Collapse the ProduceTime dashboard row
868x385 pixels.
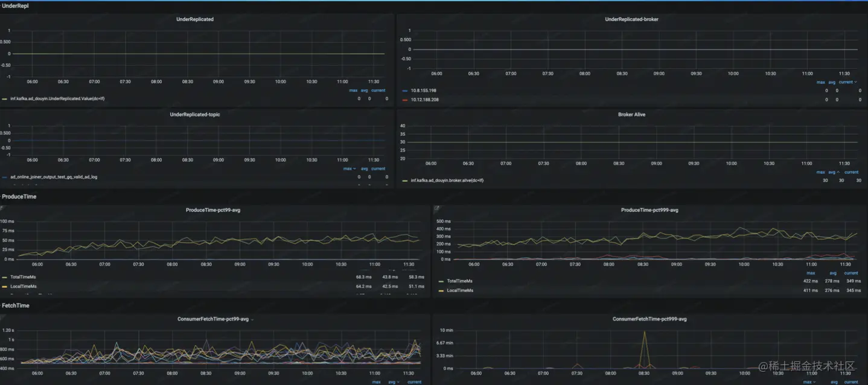19,197
